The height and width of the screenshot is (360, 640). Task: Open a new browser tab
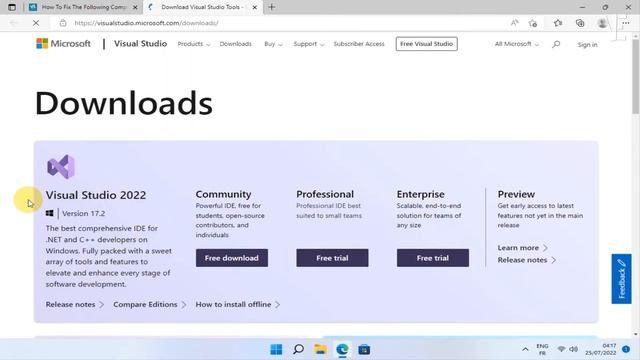[272, 7]
